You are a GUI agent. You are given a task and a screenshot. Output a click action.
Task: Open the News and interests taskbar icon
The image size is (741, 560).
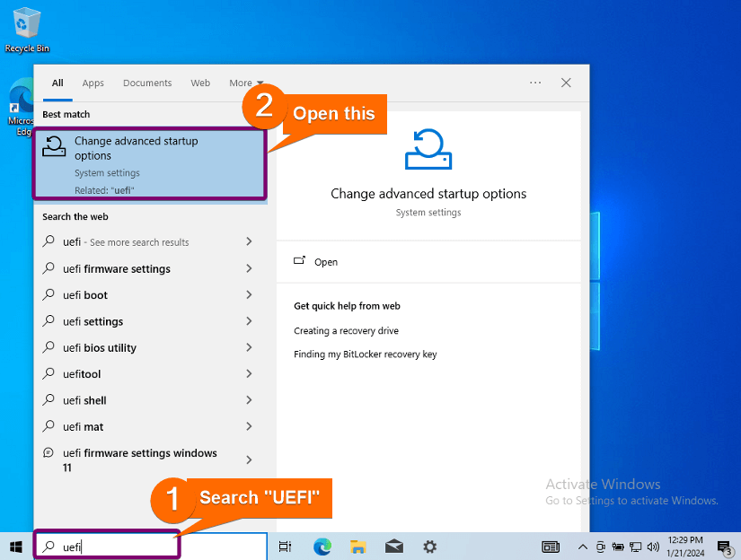(551, 547)
